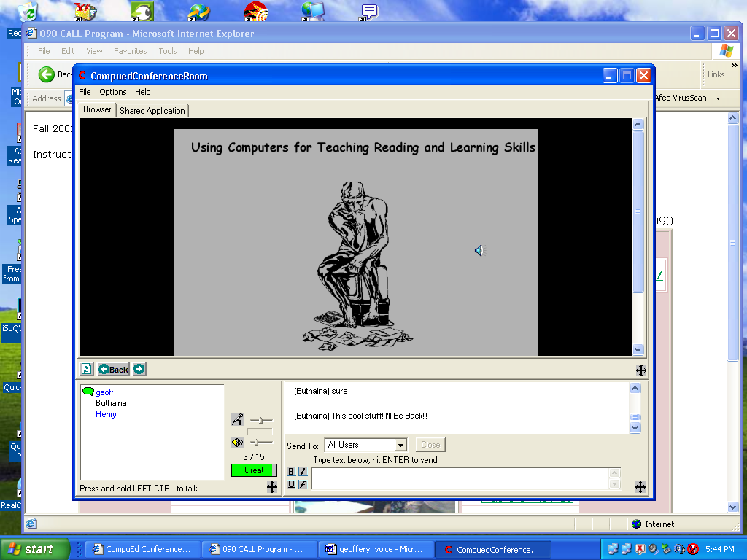747x560 pixels.
Task: Click the move handle beside chat input
Action: 640,486
